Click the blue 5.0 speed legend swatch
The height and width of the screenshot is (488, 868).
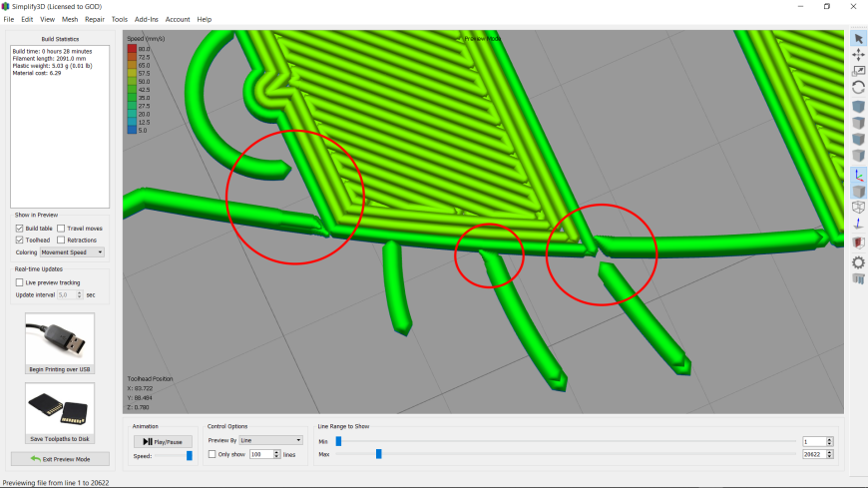132,130
